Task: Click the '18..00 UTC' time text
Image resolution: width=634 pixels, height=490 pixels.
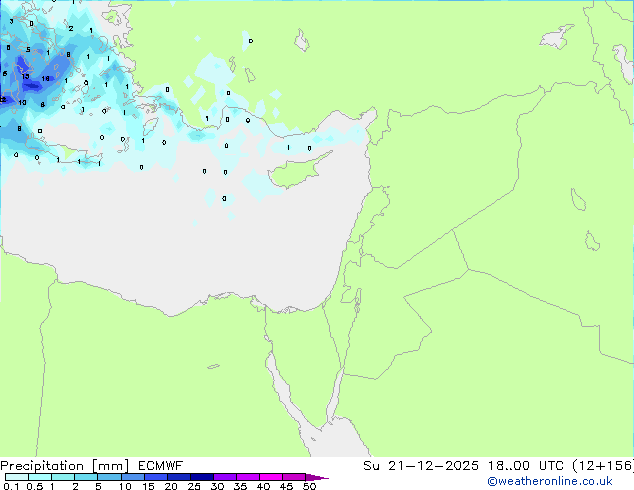Action: 526,466
